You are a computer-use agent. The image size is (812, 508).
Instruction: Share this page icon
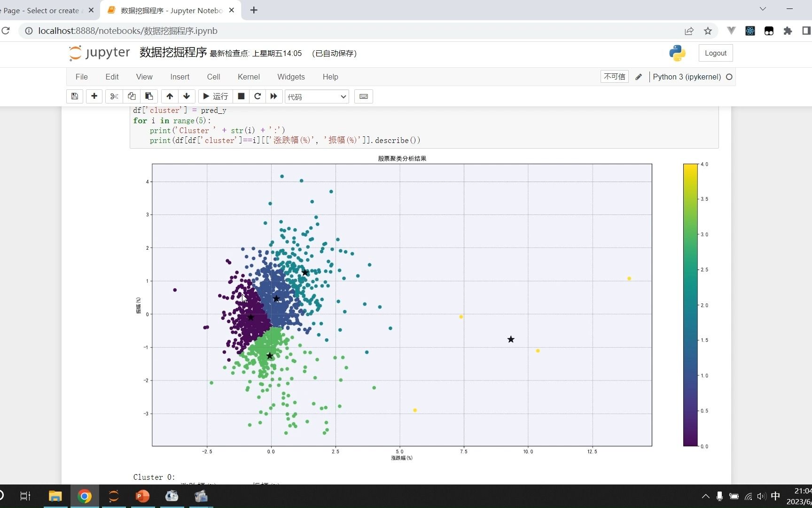tap(689, 31)
